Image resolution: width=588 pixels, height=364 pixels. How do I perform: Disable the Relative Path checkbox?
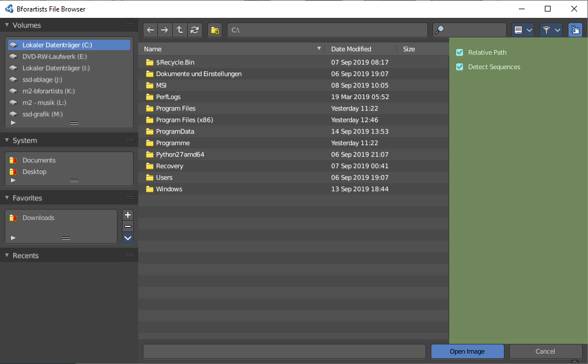[x=460, y=52]
